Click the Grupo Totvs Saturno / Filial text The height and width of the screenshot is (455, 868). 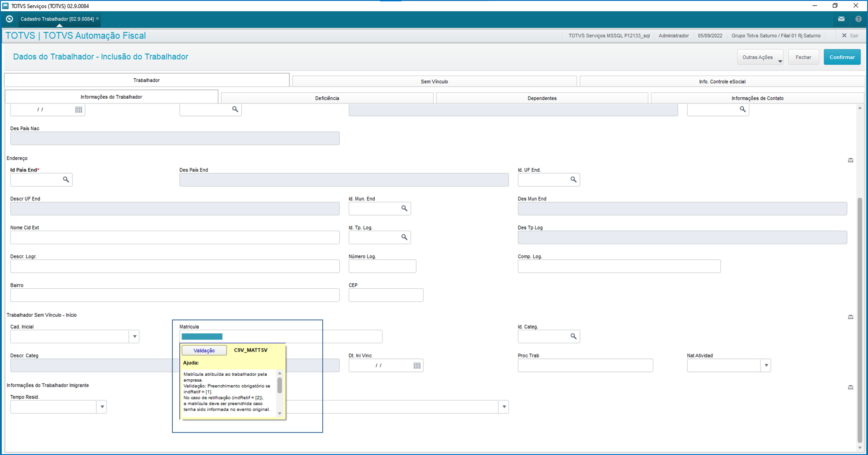[776, 35]
